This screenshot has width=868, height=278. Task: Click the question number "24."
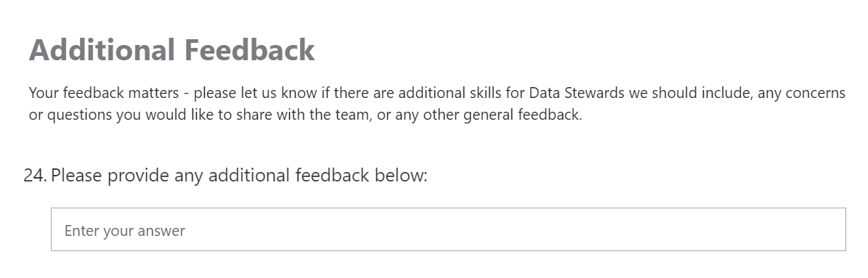click(35, 175)
